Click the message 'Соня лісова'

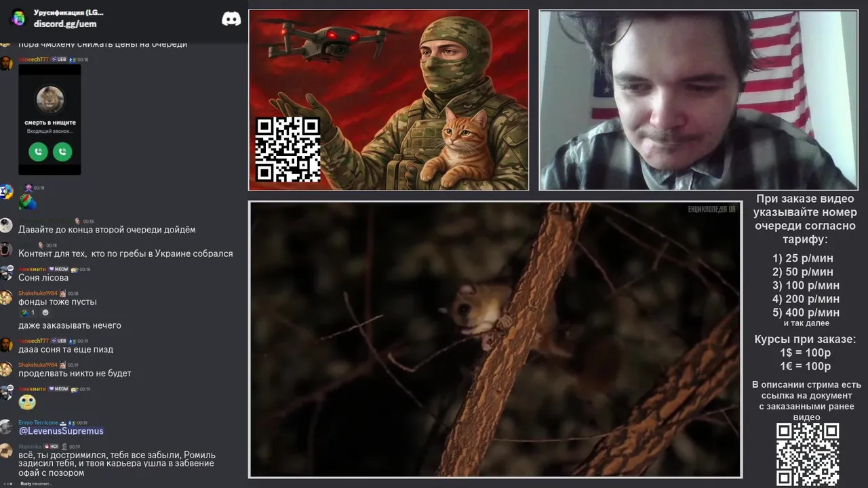tap(43, 277)
